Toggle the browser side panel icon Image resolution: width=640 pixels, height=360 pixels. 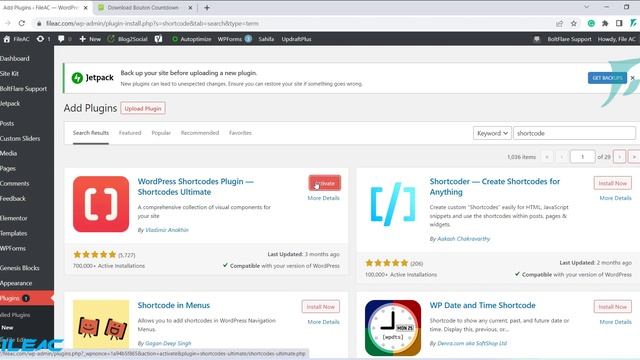coord(619,23)
